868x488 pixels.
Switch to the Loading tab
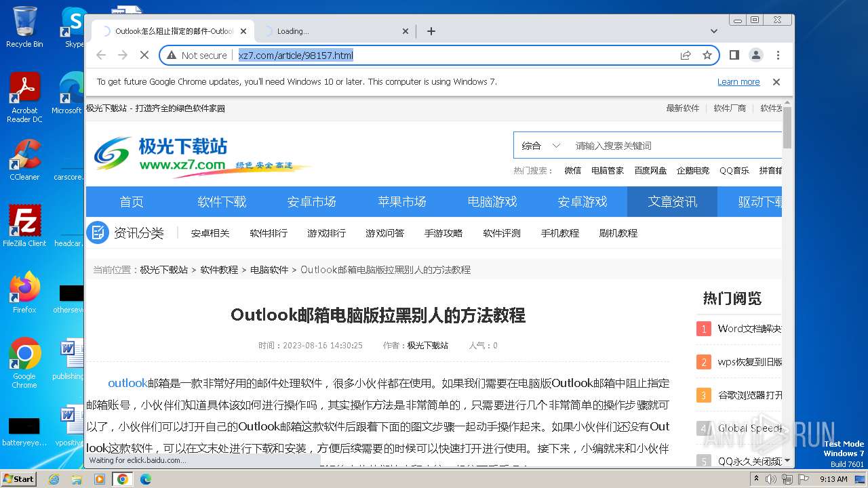[x=336, y=31]
